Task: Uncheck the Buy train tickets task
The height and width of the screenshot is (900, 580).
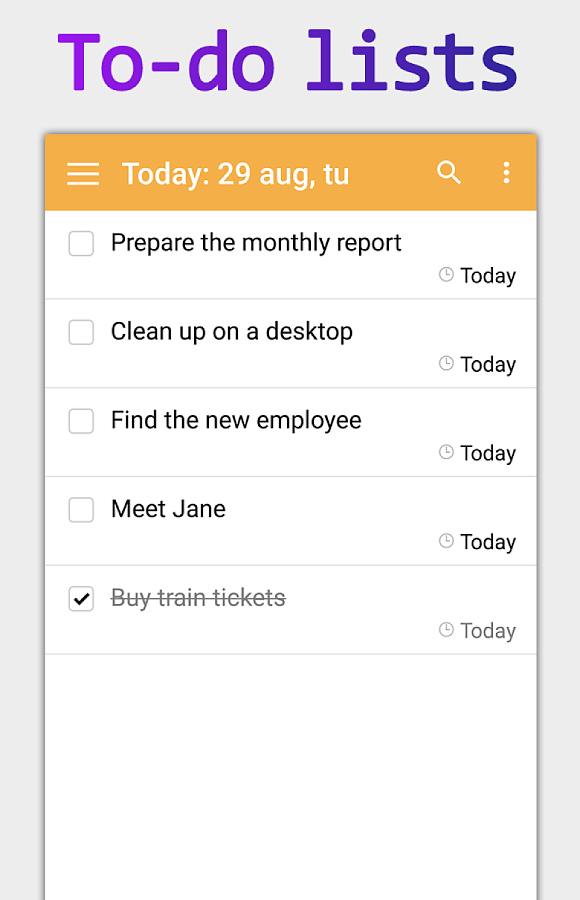Action: pyautogui.click(x=81, y=599)
